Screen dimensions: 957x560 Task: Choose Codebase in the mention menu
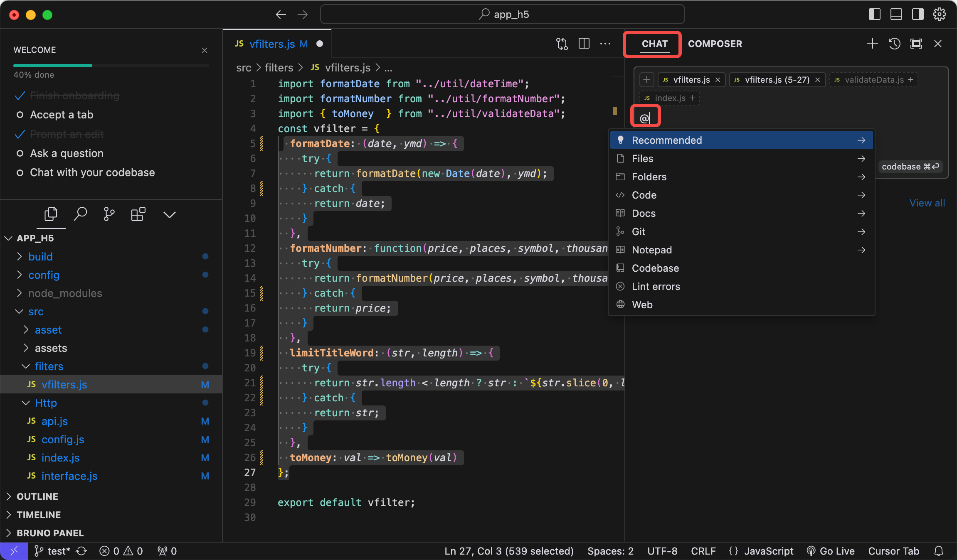coord(741,268)
